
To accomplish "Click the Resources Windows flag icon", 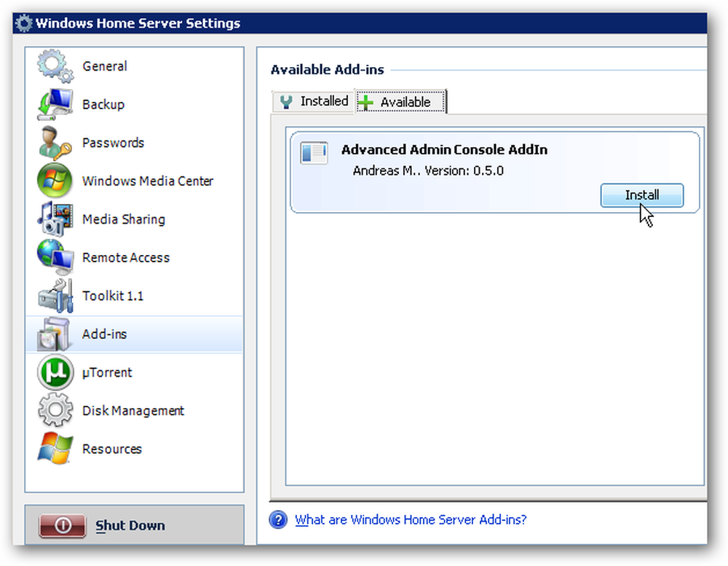I will coord(55,449).
